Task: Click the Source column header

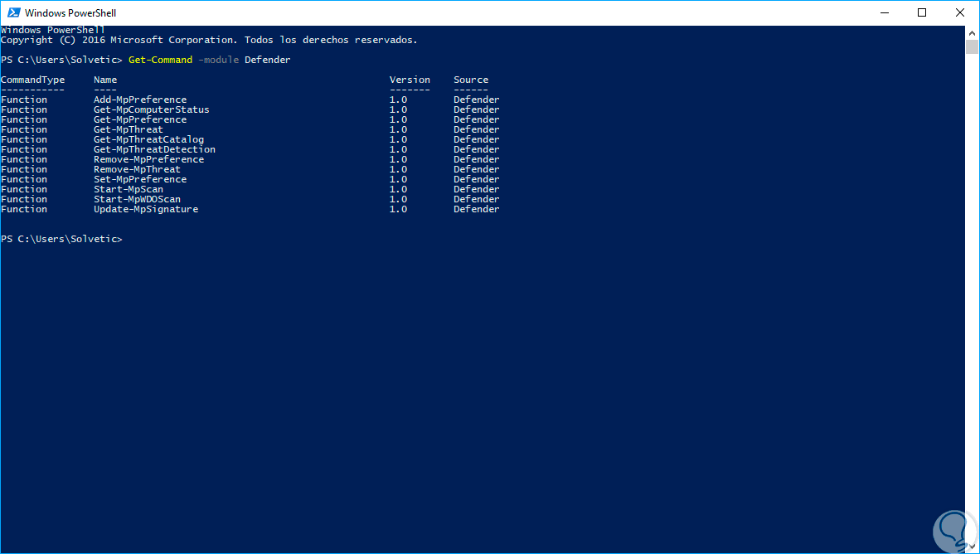Action: [471, 80]
